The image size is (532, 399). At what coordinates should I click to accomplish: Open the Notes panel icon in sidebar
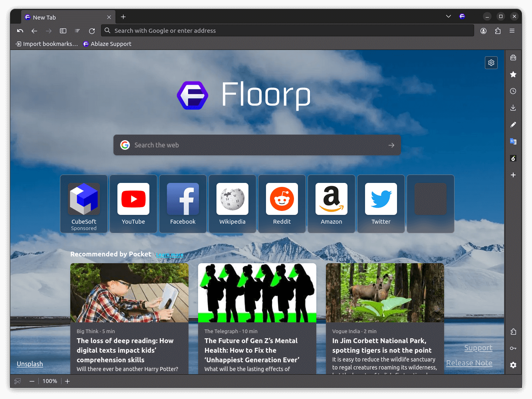pos(513,124)
